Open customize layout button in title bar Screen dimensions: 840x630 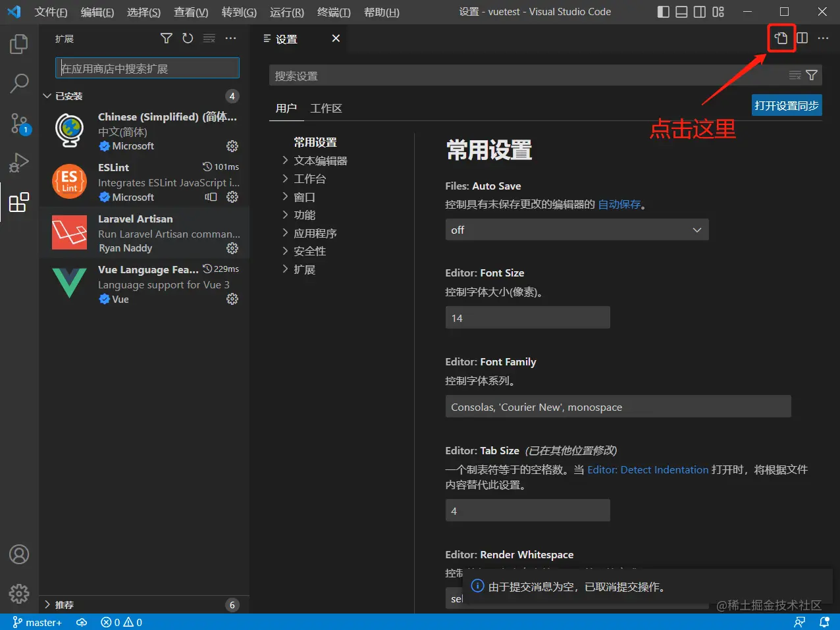coord(718,12)
